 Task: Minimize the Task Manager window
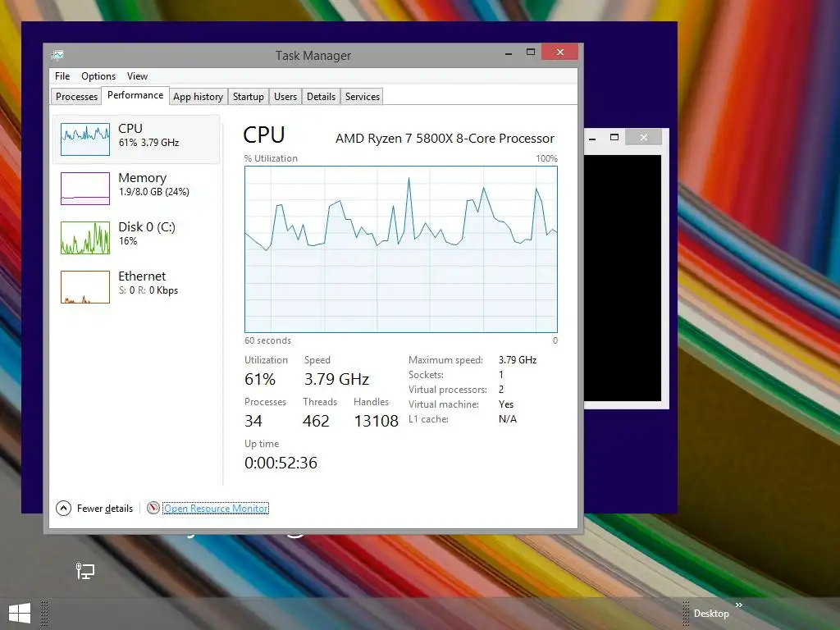[x=509, y=53]
